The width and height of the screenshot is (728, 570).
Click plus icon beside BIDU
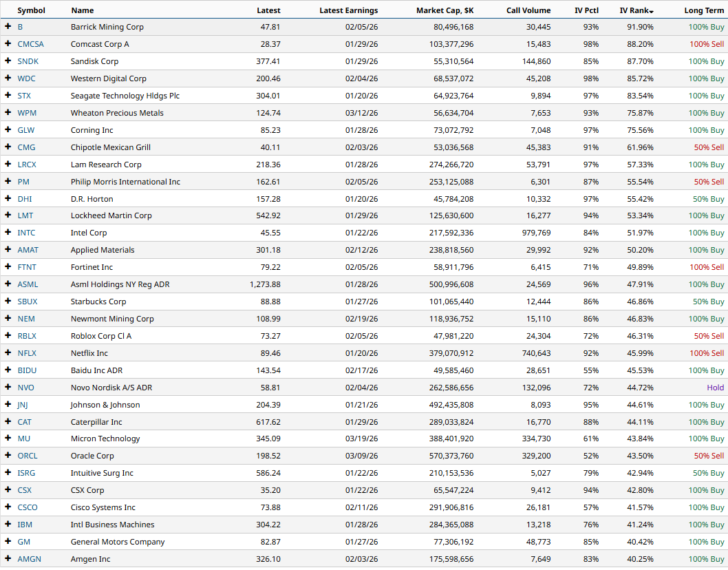coord(8,370)
